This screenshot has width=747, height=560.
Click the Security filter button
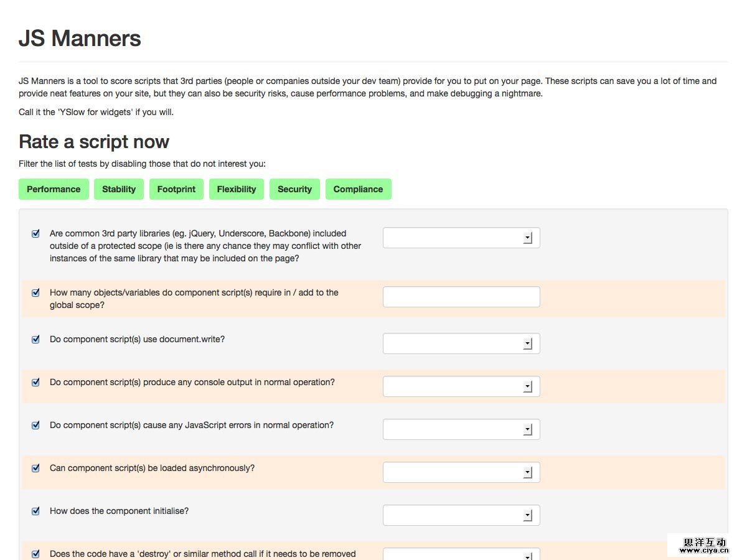pyautogui.click(x=294, y=189)
